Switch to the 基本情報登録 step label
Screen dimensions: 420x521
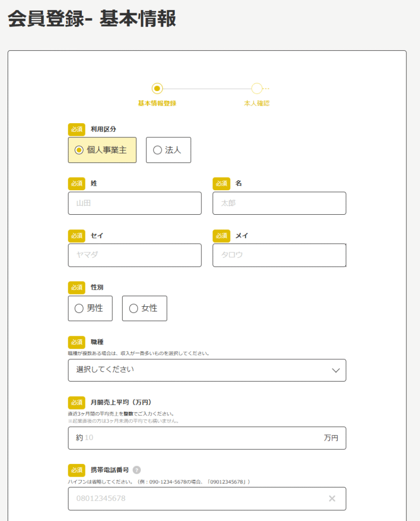pos(157,103)
